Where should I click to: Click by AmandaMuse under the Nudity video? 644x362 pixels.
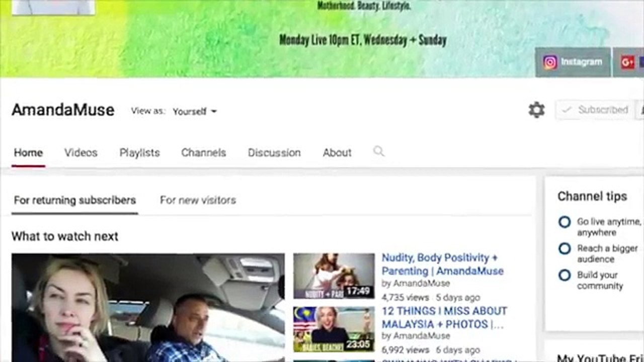pos(416,284)
